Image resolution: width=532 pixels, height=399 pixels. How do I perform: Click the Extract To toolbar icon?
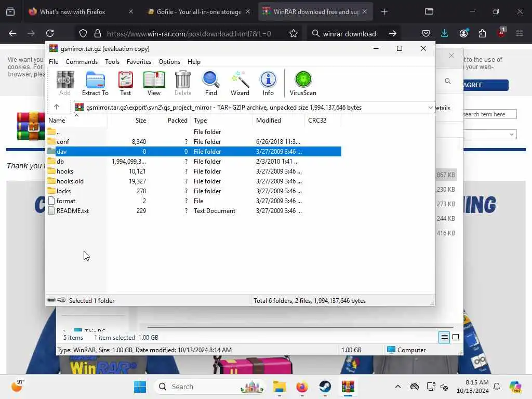[x=95, y=84]
